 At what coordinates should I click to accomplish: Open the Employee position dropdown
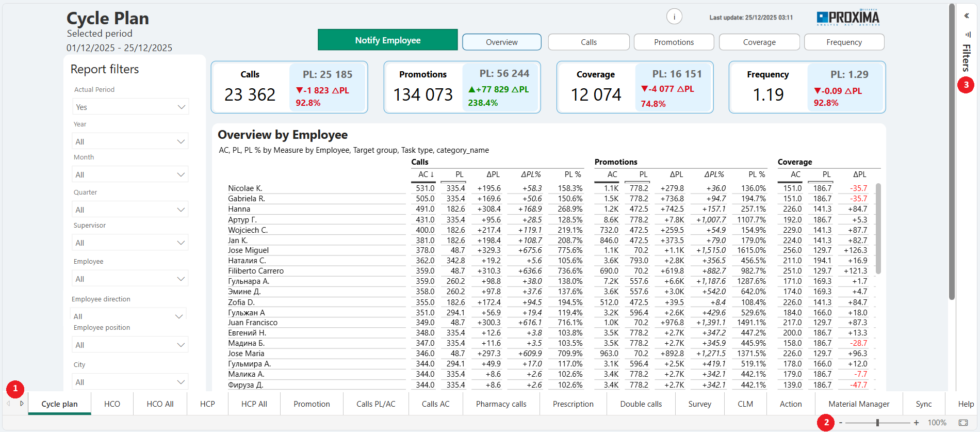[x=130, y=345]
